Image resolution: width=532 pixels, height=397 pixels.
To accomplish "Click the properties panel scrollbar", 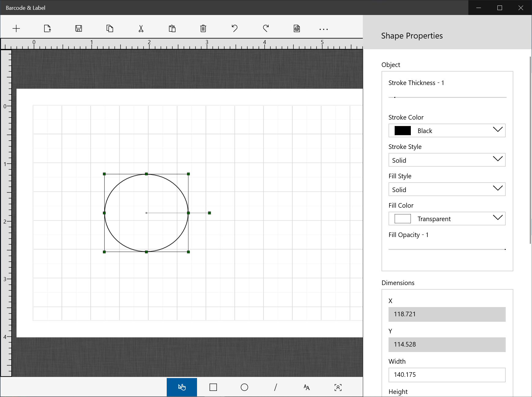I will pyautogui.click(x=530, y=150).
